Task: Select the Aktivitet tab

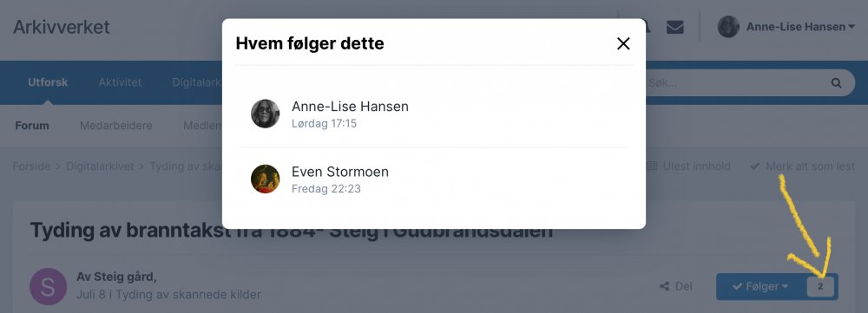Action: pyautogui.click(x=120, y=82)
